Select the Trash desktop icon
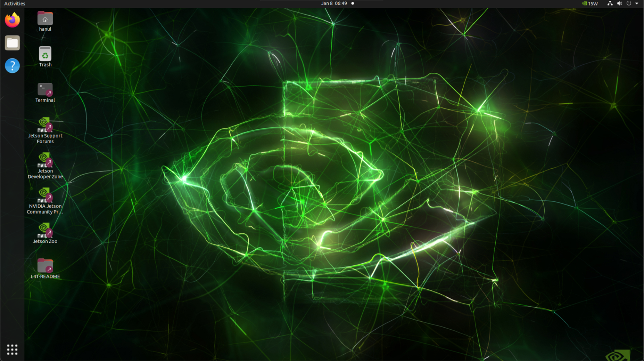Screen dimensions: 644x361 click(x=45, y=54)
